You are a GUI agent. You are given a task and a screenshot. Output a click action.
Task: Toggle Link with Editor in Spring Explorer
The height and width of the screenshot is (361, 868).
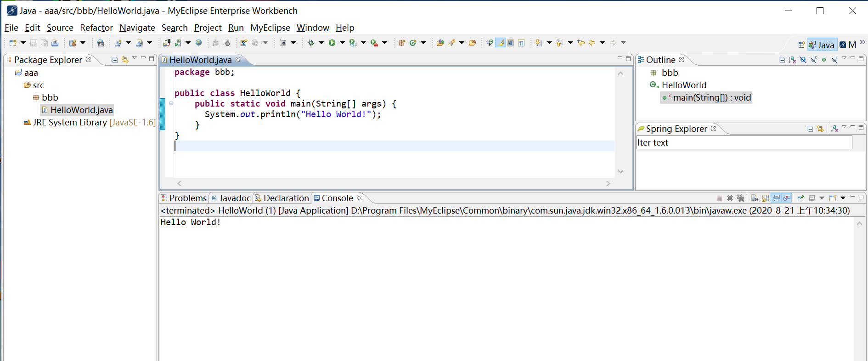tap(820, 129)
